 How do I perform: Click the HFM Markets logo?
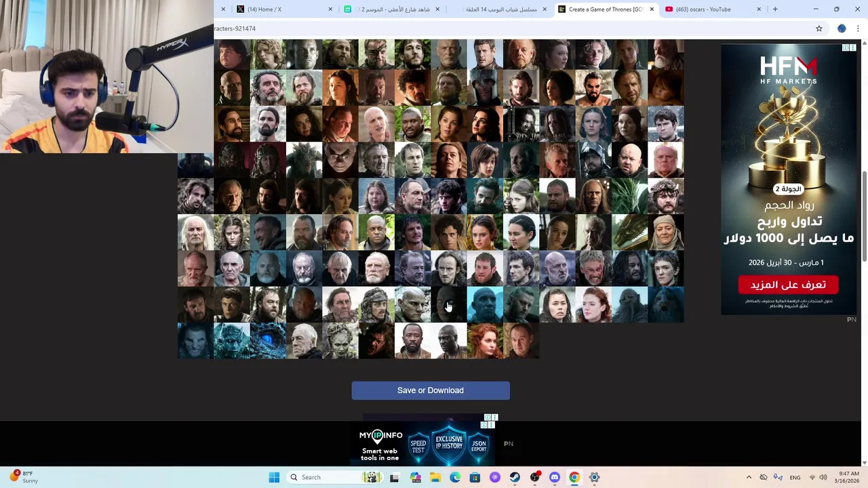(788, 70)
